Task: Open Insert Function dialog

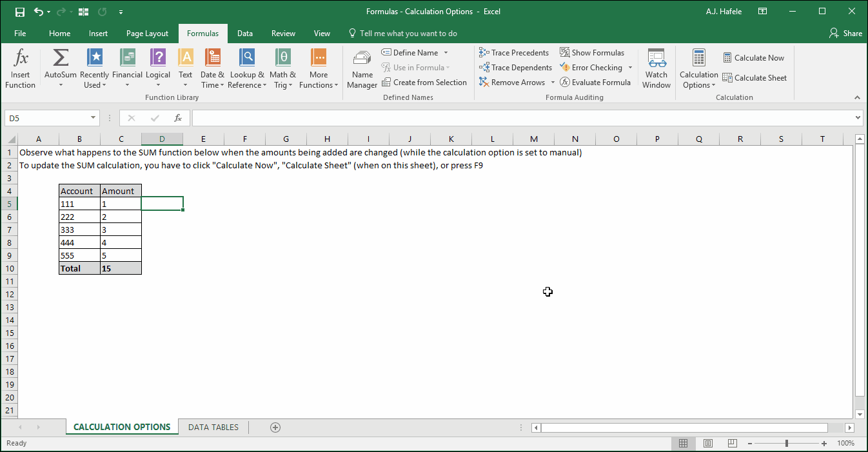Action: tap(20, 69)
